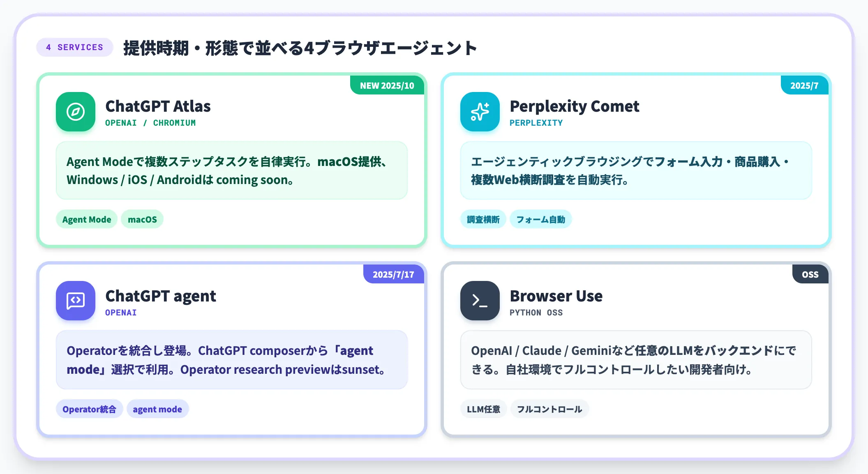Click the 2025/7 date badge
This screenshot has width=868, height=474.
(x=804, y=85)
